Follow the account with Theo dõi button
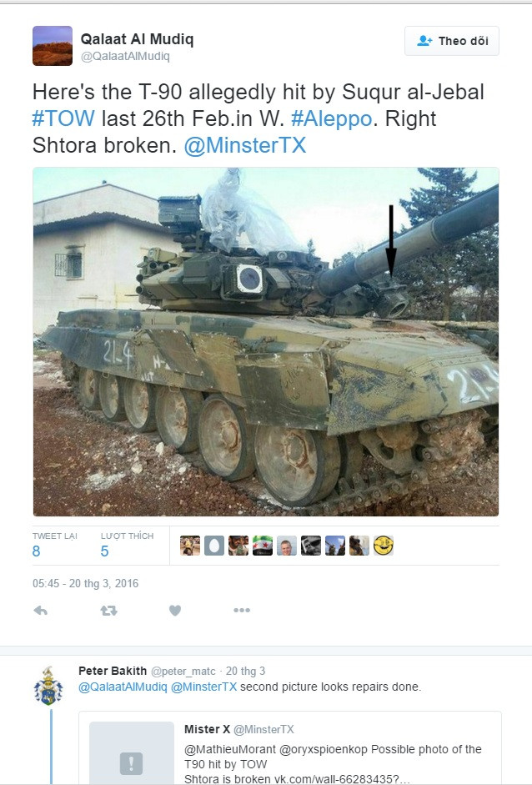Screen dimensions: 532x785 pyautogui.click(x=452, y=41)
